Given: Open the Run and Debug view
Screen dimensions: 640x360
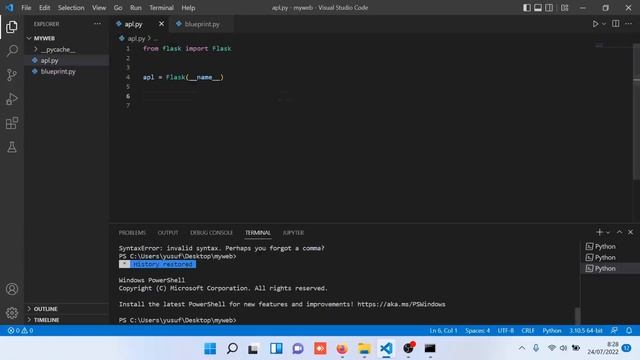Looking at the screenshot, I should pyautogui.click(x=12, y=99).
